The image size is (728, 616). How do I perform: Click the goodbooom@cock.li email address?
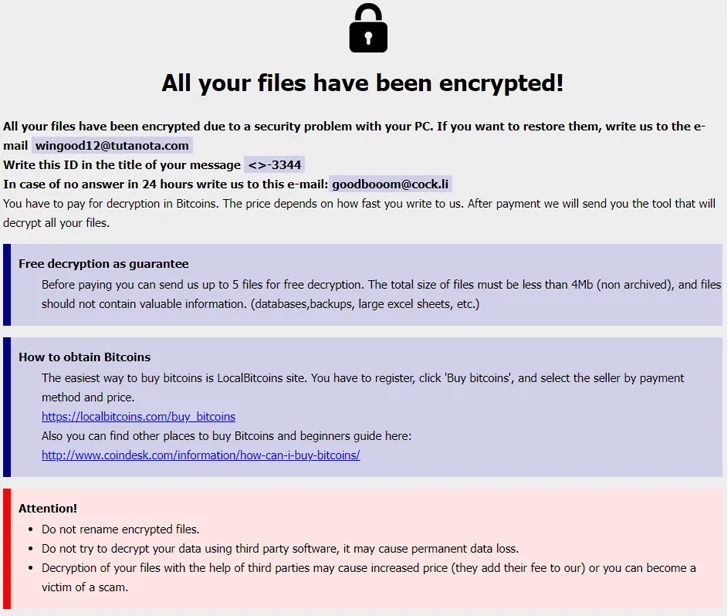390,184
